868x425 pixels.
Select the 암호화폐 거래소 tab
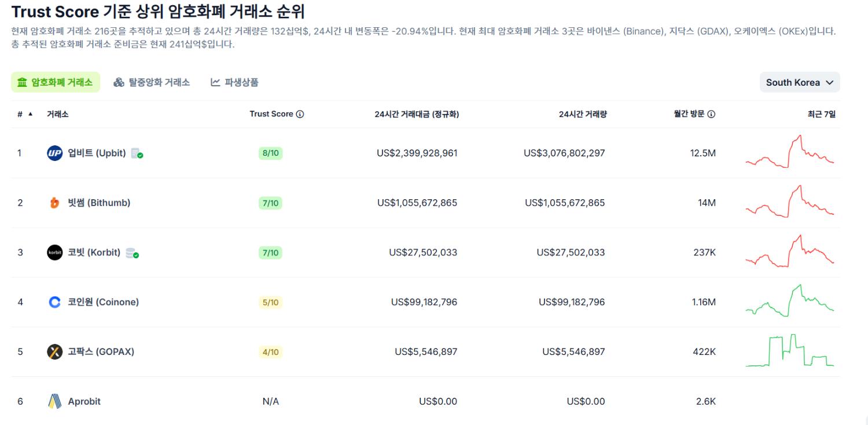[x=56, y=82]
